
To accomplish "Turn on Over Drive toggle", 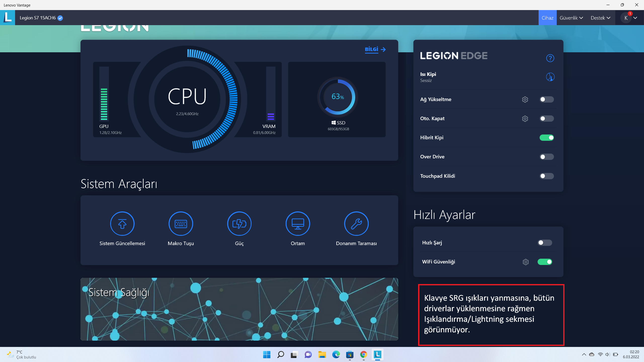I will (x=546, y=157).
